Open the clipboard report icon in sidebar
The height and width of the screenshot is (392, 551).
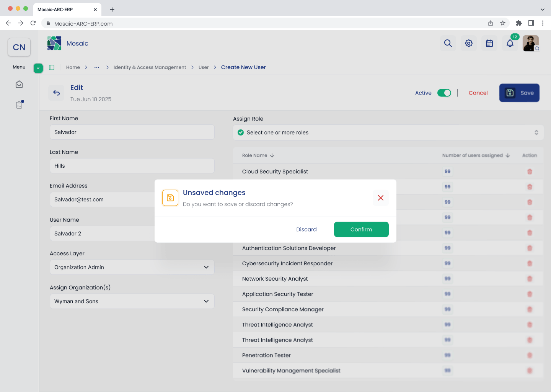pos(20,105)
